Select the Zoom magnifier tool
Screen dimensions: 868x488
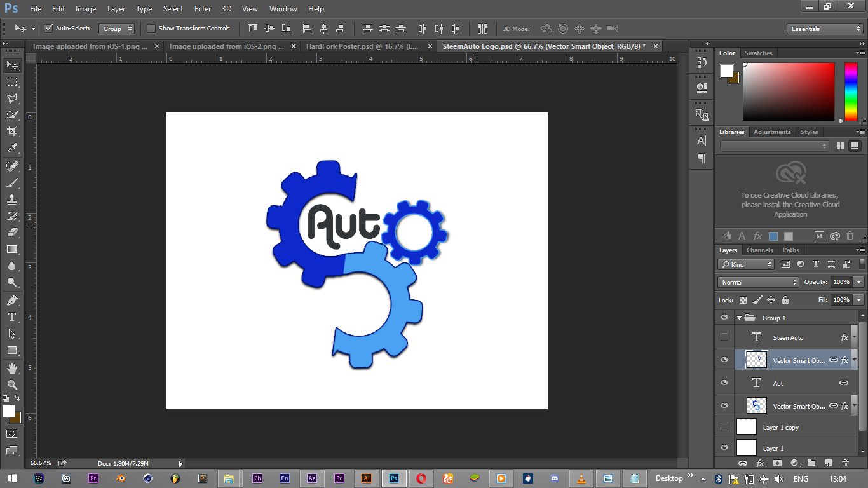pos(12,385)
